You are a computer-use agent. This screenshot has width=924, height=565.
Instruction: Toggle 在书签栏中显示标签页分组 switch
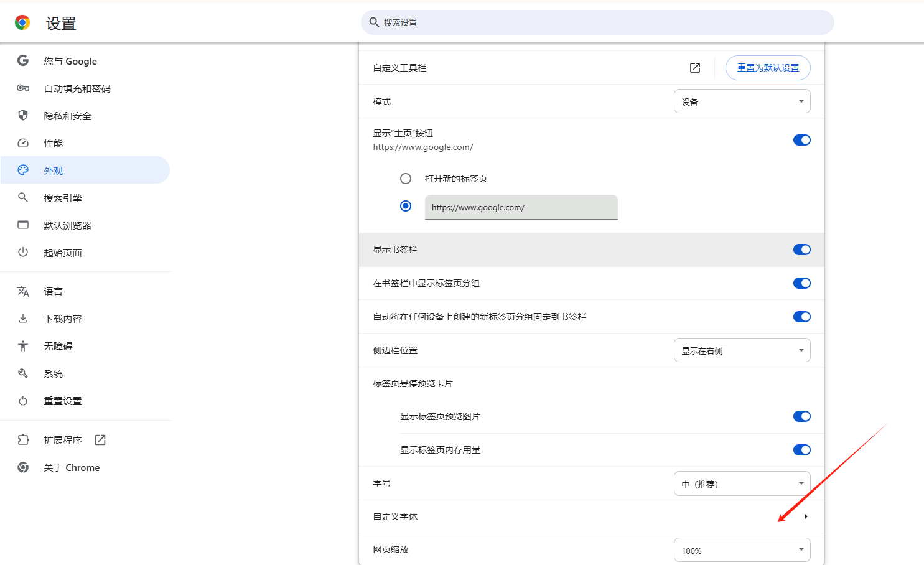[802, 283]
